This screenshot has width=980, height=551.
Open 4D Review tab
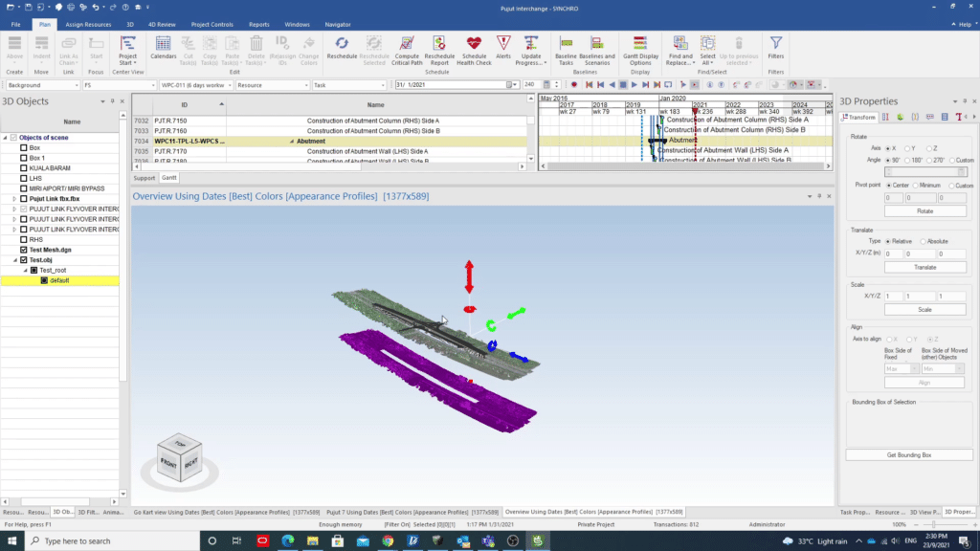pos(162,24)
